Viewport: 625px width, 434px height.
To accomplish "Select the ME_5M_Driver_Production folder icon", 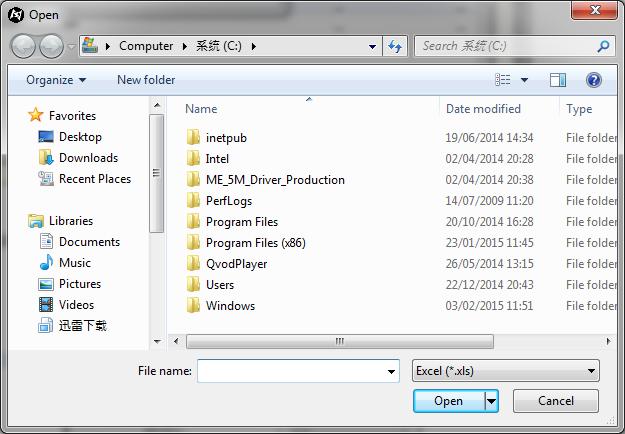I will click(x=193, y=180).
